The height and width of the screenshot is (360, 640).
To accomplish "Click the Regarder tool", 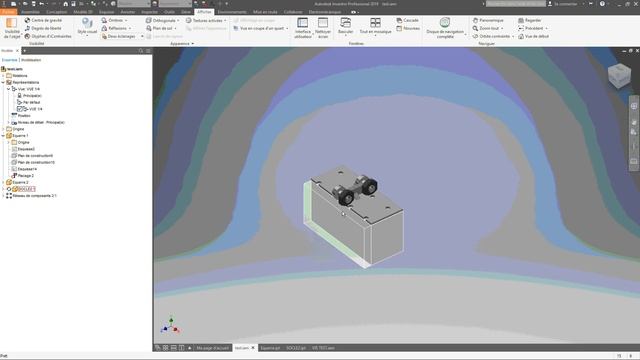I will click(x=529, y=20).
